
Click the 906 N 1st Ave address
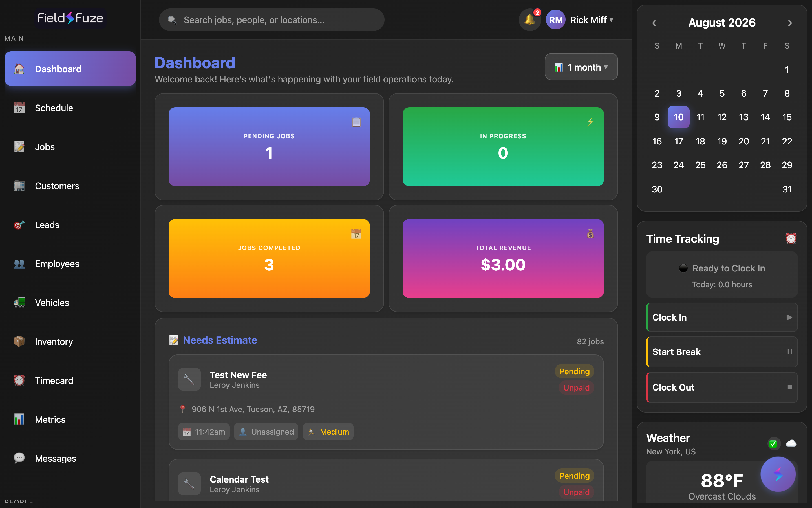tap(253, 409)
